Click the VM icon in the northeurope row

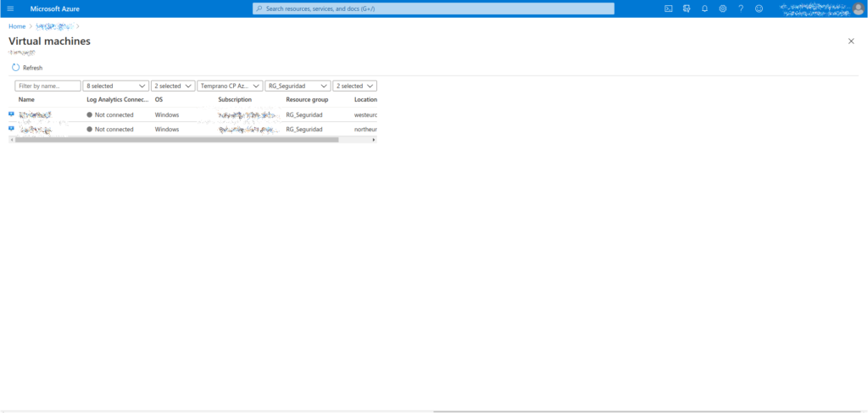point(11,128)
